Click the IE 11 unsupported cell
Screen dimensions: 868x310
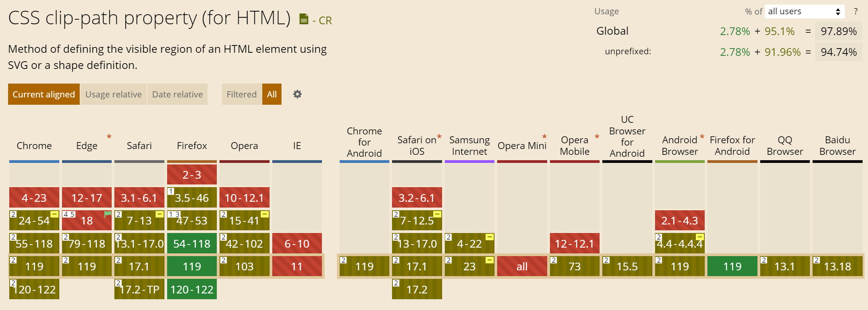(x=297, y=266)
